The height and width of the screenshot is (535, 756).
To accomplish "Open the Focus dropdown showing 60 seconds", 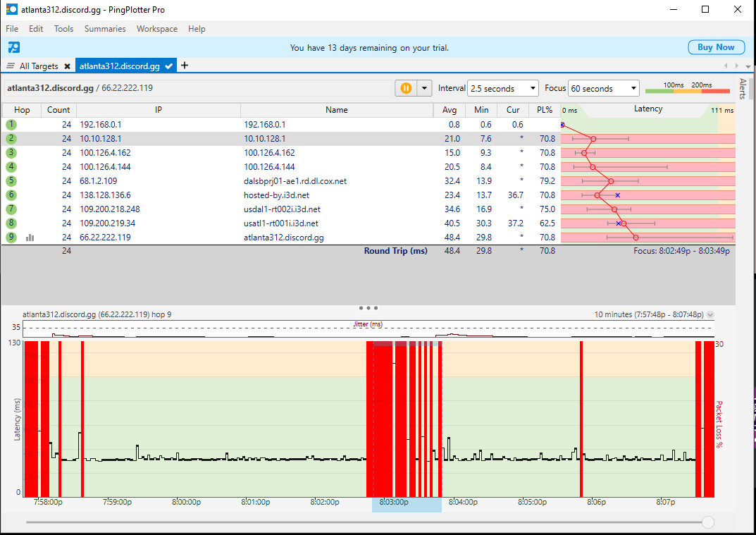I will (603, 89).
